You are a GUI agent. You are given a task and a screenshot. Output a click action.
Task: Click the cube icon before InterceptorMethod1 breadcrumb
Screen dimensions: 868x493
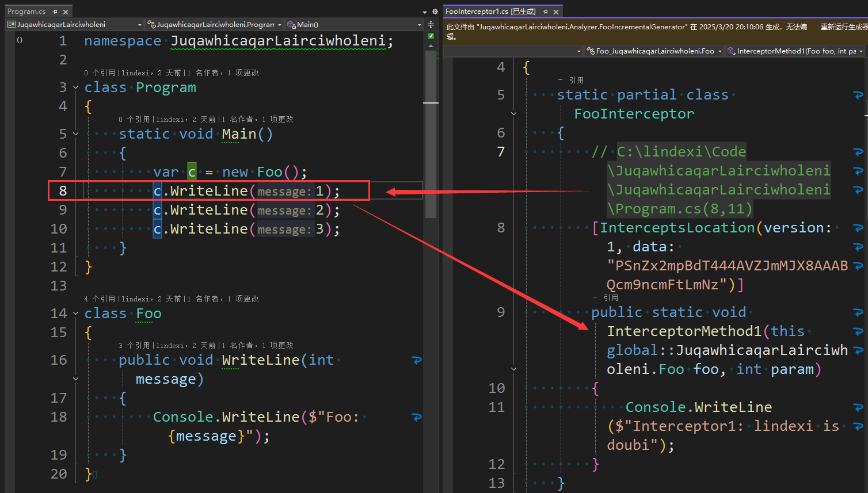pyautogui.click(x=730, y=51)
